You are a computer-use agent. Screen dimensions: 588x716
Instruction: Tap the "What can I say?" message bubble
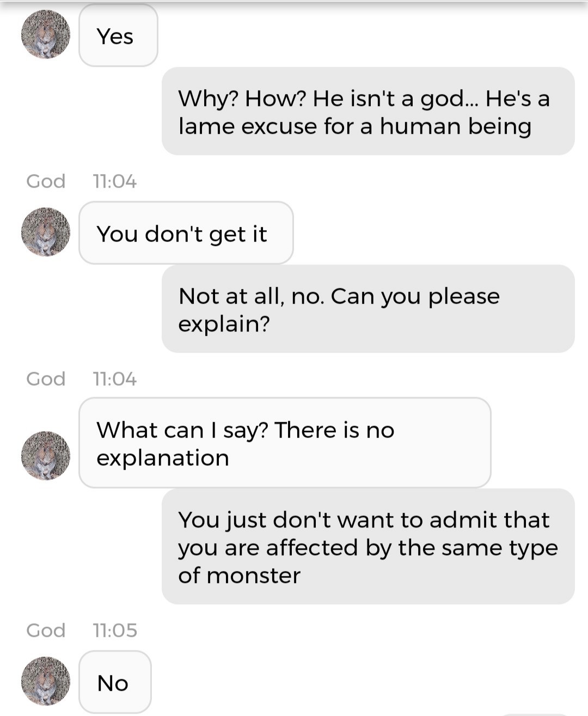coord(285,443)
